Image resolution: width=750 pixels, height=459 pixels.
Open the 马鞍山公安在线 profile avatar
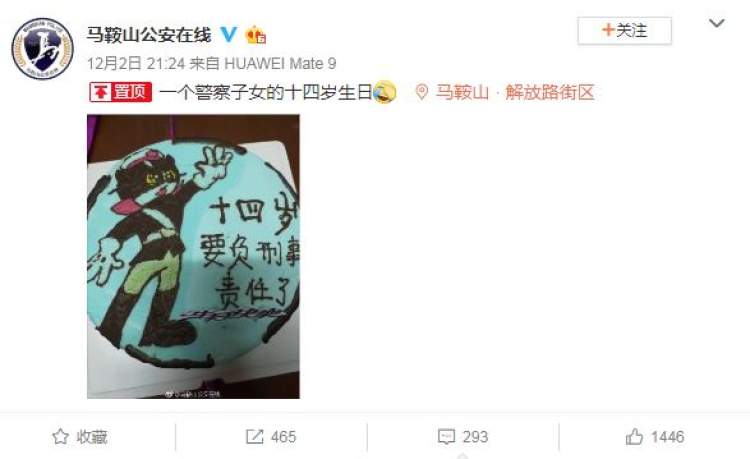(43, 48)
